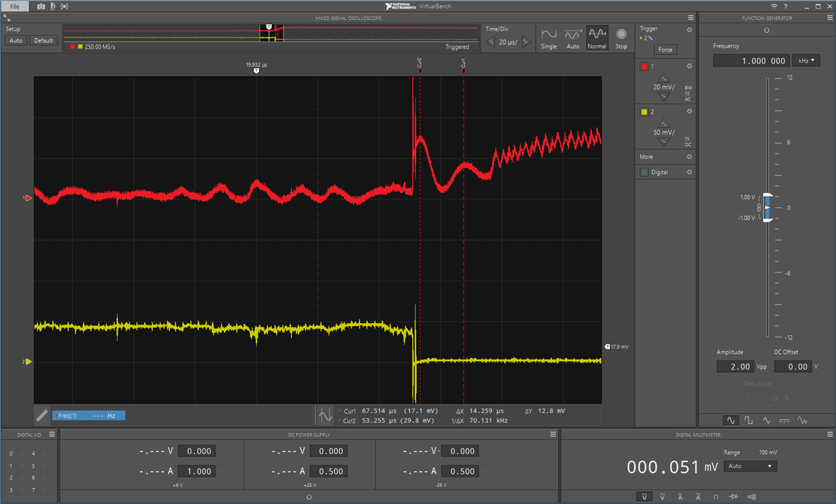Screen dimensions: 836x504
Task: Click the DC Offset 0.00 field
Action: pyautogui.click(x=793, y=367)
